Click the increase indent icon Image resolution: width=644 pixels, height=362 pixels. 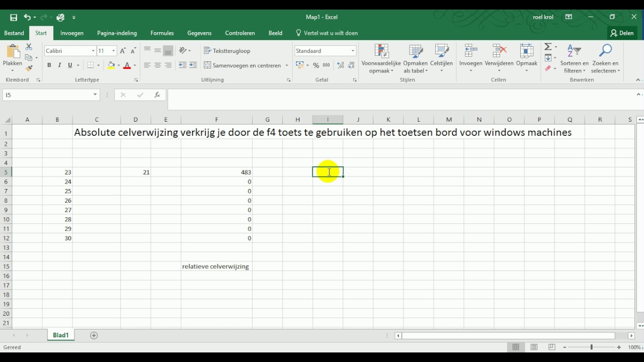[x=193, y=65]
